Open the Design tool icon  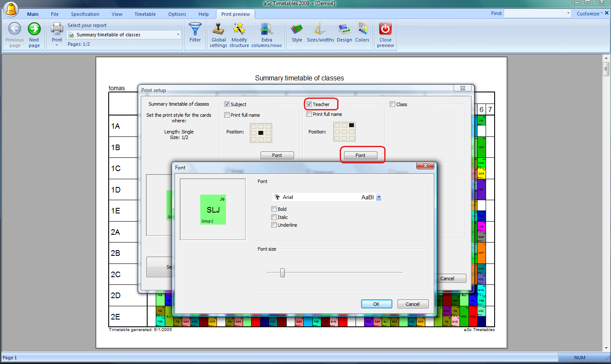click(x=344, y=30)
